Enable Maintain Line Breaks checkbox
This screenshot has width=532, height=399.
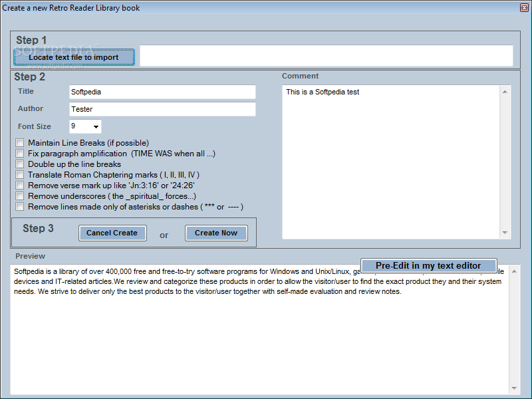(x=20, y=143)
